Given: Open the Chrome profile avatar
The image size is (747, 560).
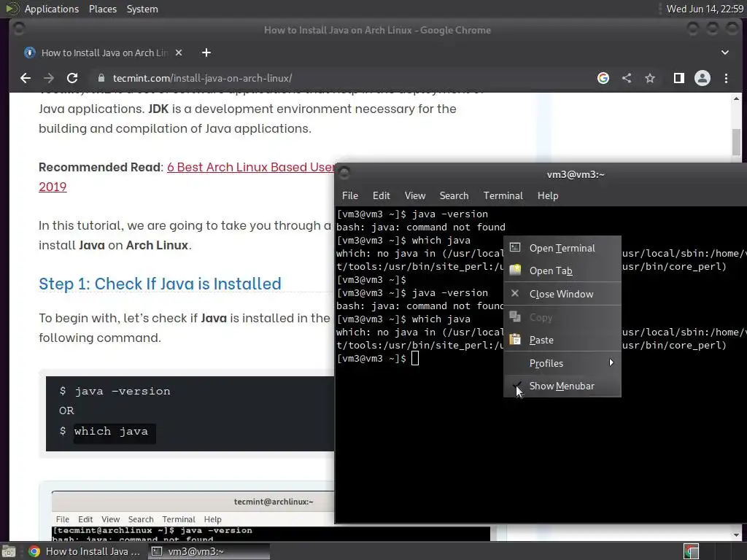Looking at the screenshot, I should pos(703,78).
